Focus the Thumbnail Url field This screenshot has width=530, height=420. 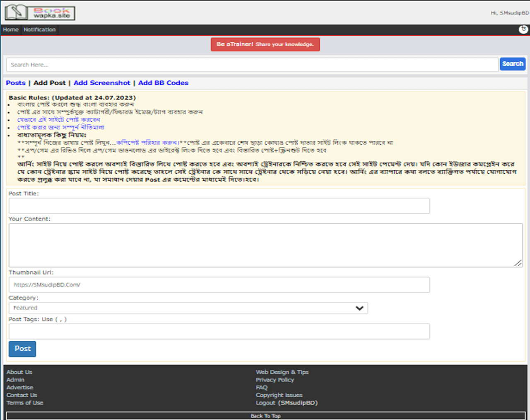pos(219,285)
